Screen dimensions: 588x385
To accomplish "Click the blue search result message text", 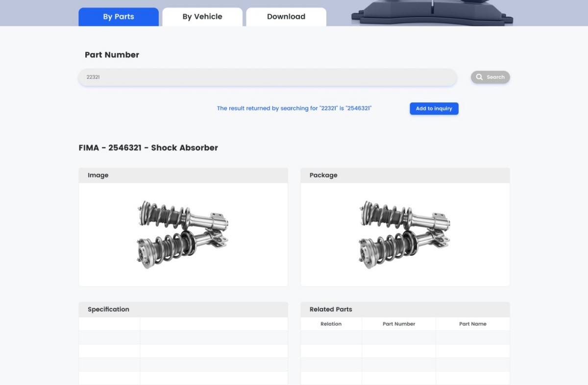I will point(294,109).
